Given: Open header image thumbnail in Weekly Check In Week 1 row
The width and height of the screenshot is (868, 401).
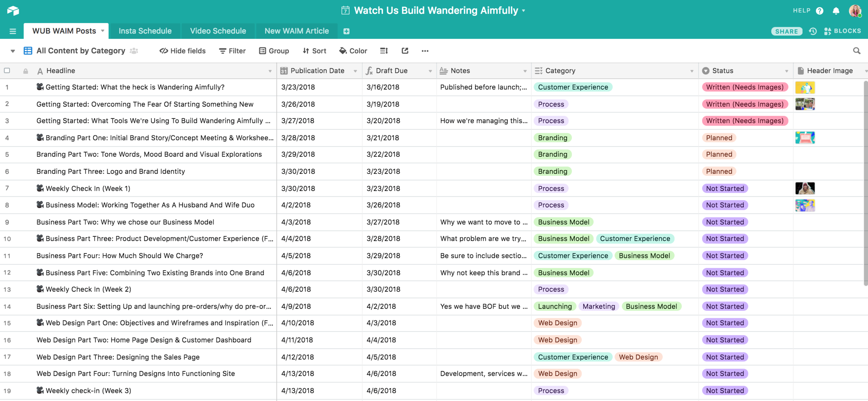Looking at the screenshot, I should click(805, 189).
